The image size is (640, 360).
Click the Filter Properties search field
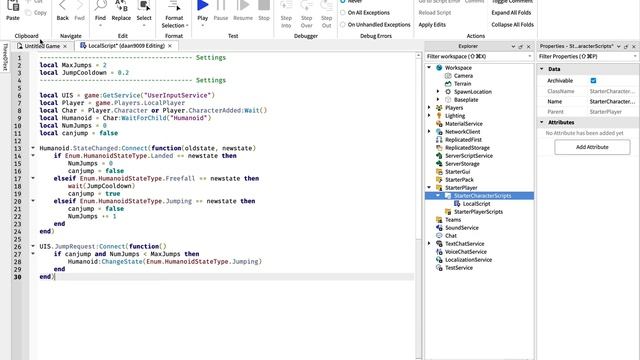(588, 56)
